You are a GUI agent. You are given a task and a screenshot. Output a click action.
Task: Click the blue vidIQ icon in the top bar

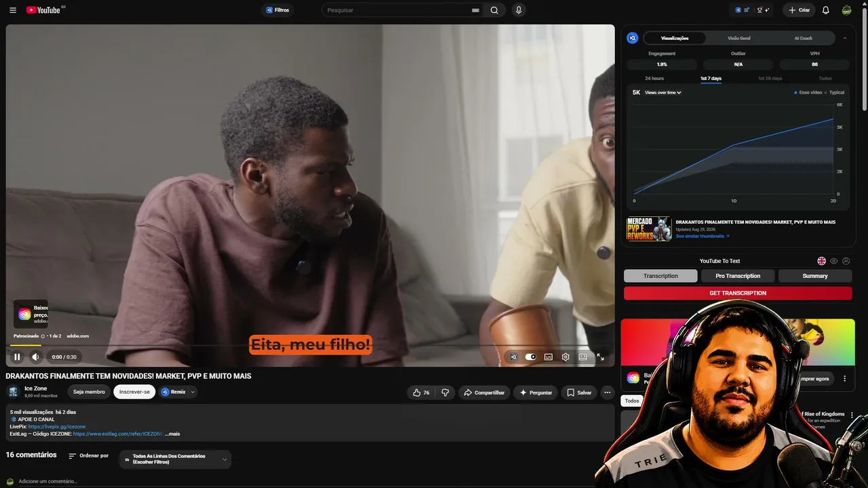738,10
